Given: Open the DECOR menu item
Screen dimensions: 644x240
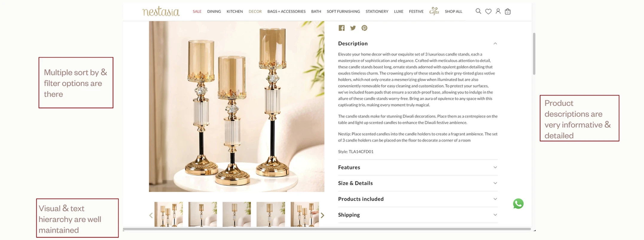Looking at the screenshot, I should tap(255, 11).
